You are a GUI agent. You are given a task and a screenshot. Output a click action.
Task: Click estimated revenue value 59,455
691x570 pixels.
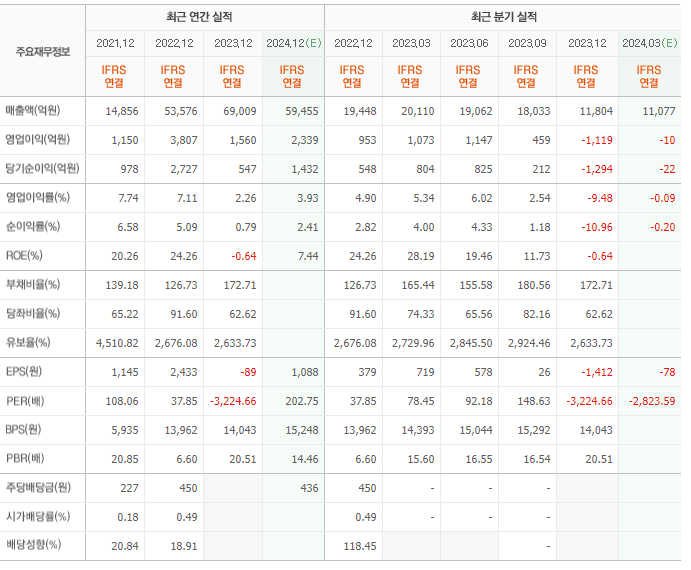click(302, 111)
